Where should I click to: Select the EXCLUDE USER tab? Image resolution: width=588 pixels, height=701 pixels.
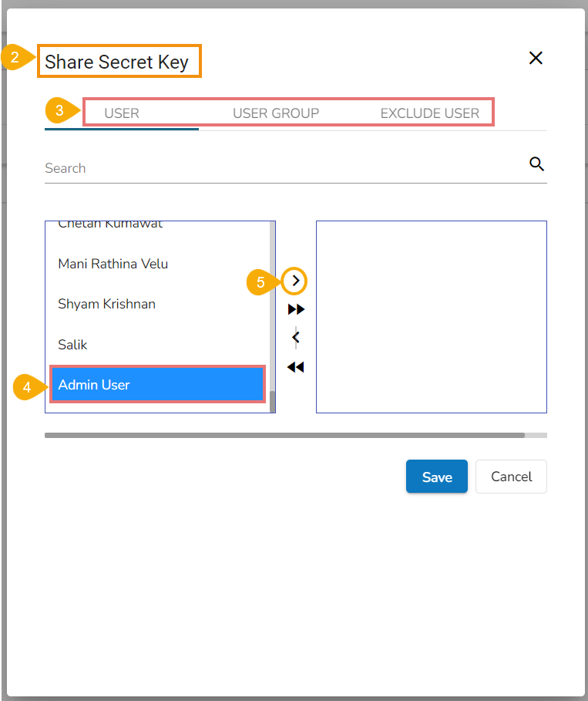pyautogui.click(x=430, y=113)
